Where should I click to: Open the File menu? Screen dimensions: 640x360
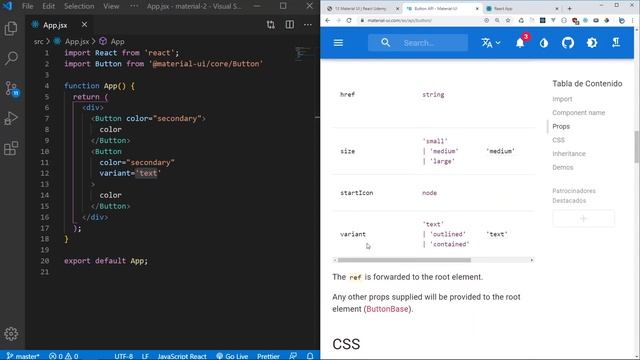click(x=28, y=6)
